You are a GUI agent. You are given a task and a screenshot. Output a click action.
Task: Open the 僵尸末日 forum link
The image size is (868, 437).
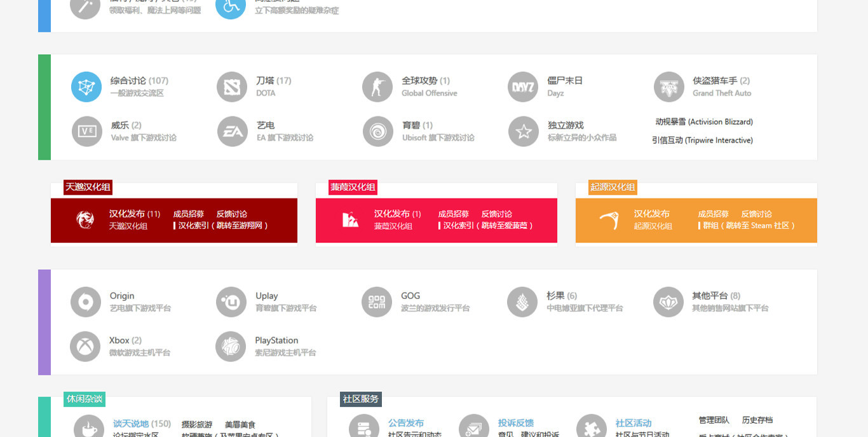[x=565, y=81]
